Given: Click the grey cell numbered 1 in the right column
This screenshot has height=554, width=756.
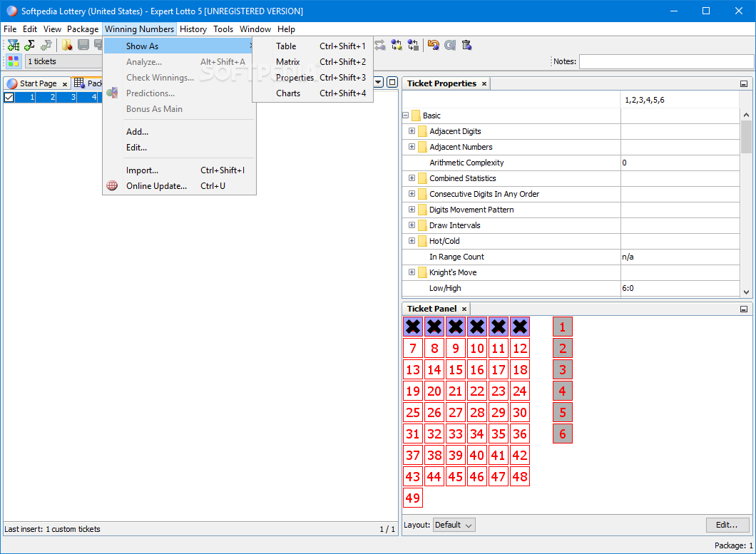Looking at the screenshot, I should [562, 327].
